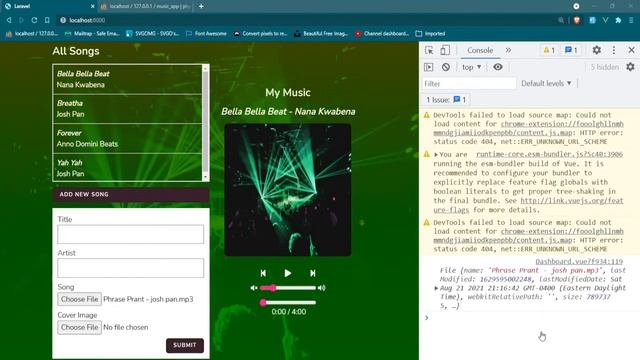Open DevTools three-dot menu
The height and width of the screenshot is (360, 640).
pyautogui.click(x=614, y=50)
